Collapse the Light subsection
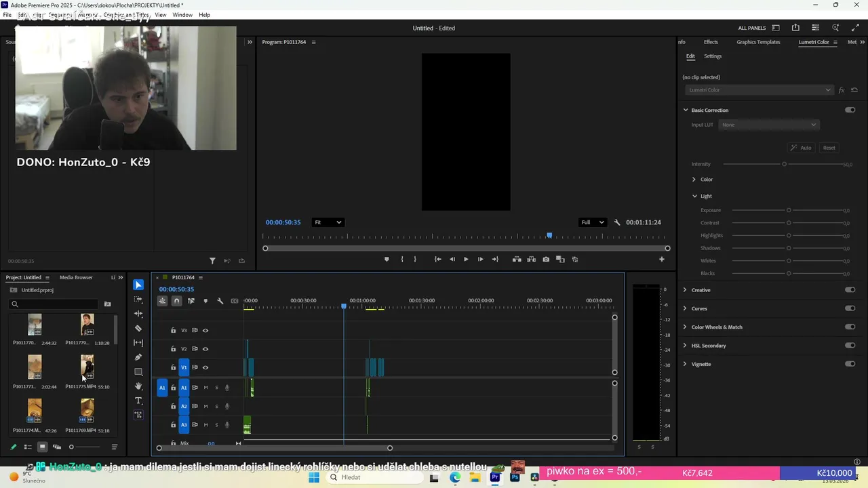This screenshot has height=488, width=868. (694, 197)
